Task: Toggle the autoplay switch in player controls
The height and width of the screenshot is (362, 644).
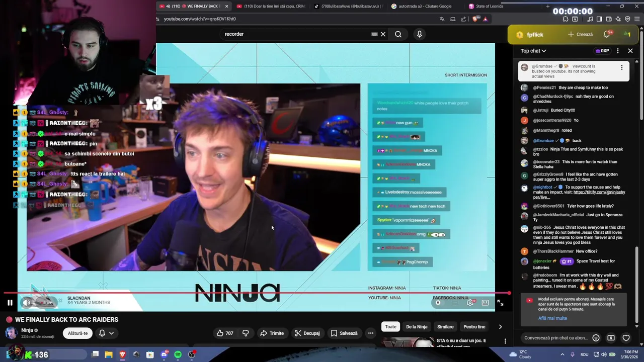Action: (x=439, y=303)
